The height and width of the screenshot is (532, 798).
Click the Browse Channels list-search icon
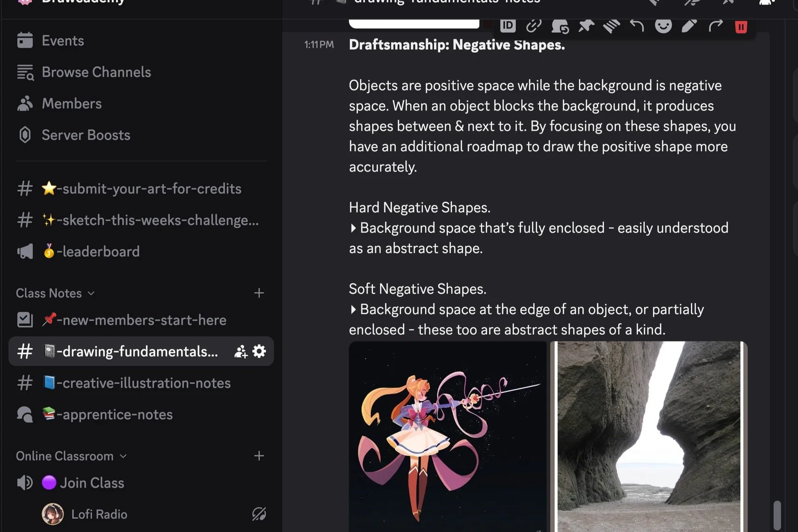(25, 72)
